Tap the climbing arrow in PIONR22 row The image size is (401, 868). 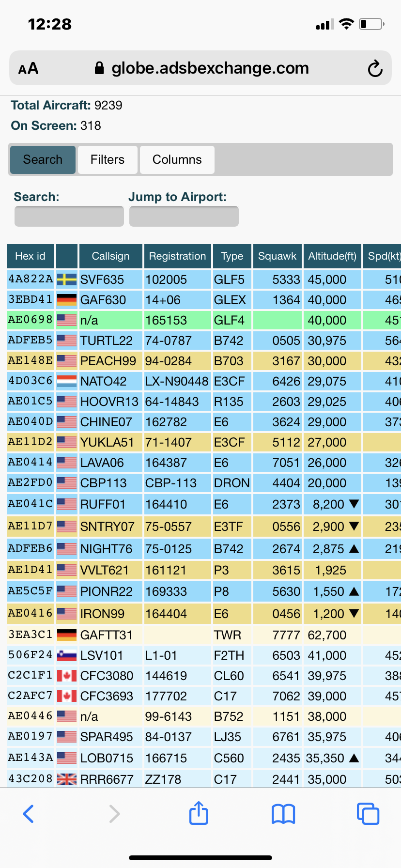tap(354, 591)
